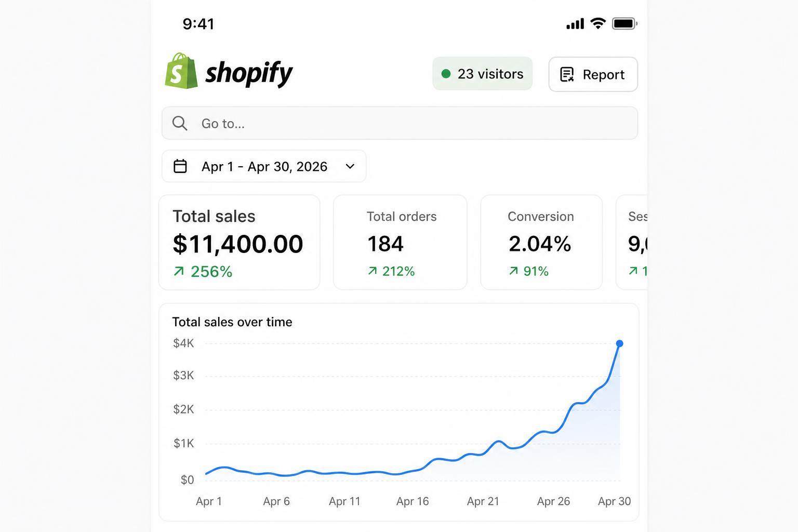Click the Total sales over time title

click(232, 322)
